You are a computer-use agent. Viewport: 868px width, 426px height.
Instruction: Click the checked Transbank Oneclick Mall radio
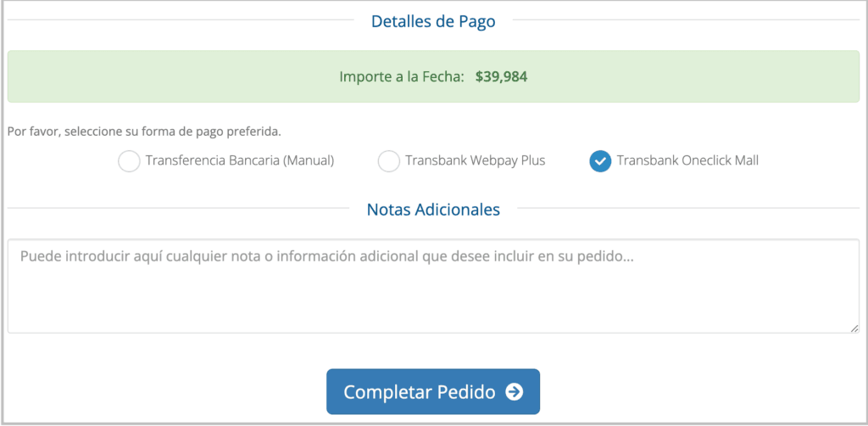point(600,161)
